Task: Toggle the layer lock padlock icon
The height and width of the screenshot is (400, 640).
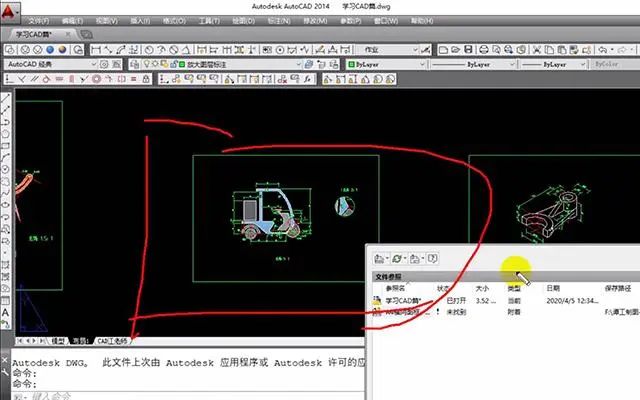Action: pyautogui.click(x=173, y=64)
